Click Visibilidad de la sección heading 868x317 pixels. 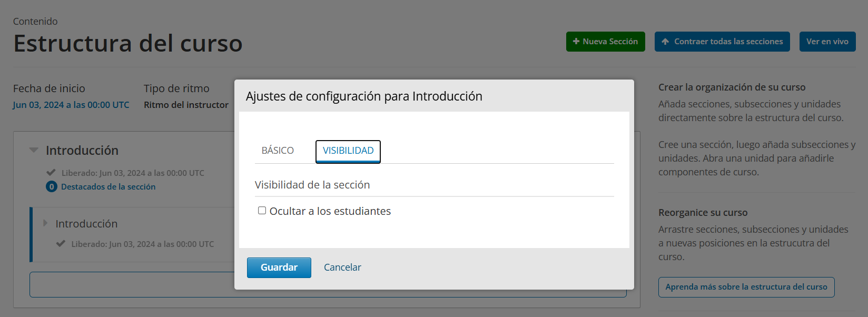tap(312, 185)
